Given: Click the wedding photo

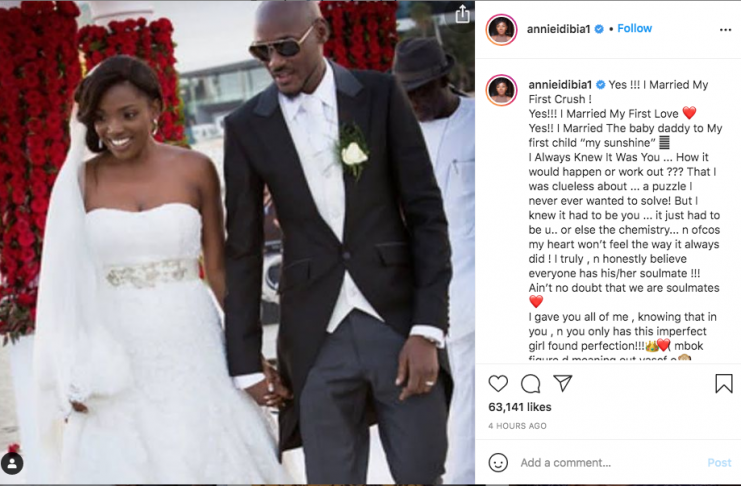Looking at the screenshot, I should pos(237,242).
